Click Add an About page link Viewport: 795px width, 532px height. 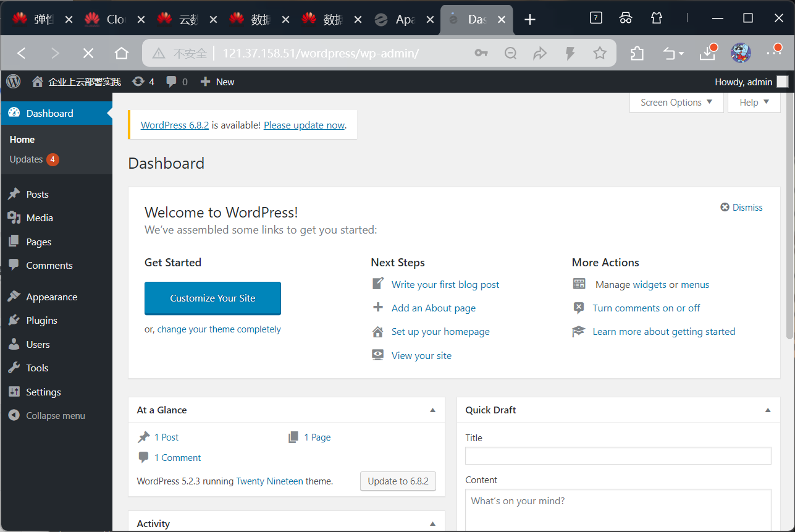[x=434, y=308]
